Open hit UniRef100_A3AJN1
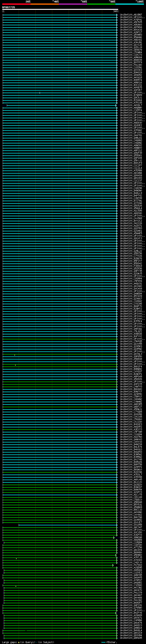This screenshot has height=644, width=146. click(x=131, y=42)
